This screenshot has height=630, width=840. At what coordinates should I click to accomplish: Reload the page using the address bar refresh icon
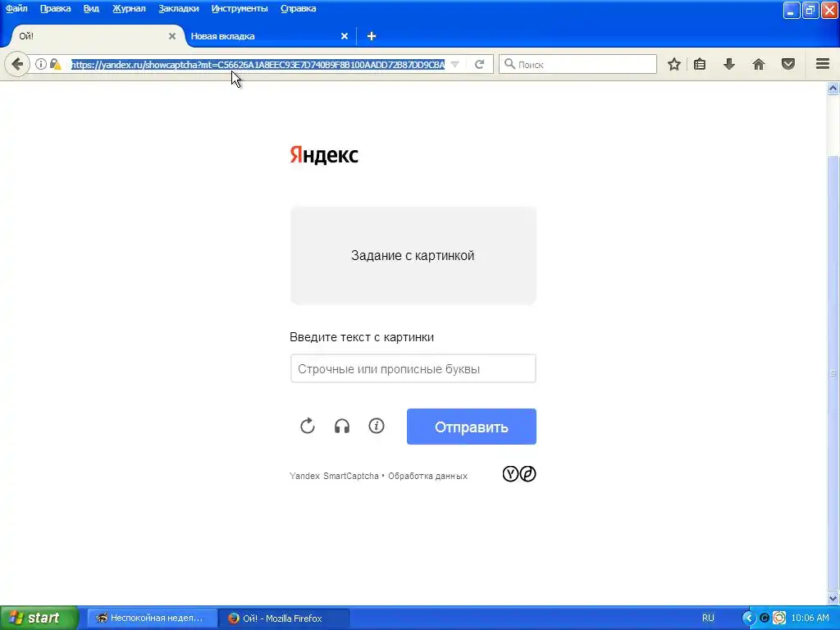[x=479, y=64]
